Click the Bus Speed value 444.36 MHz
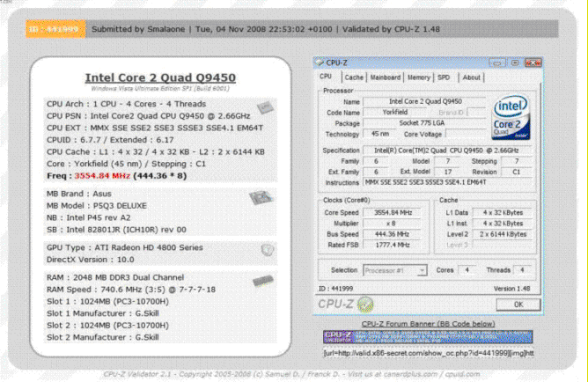Viewport: 588px width, 382px height. [393, 234]
